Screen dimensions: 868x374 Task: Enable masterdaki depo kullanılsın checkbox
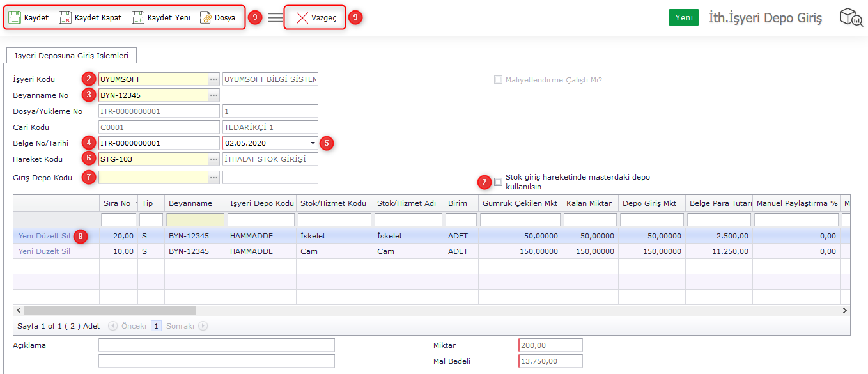pos(499,182)
